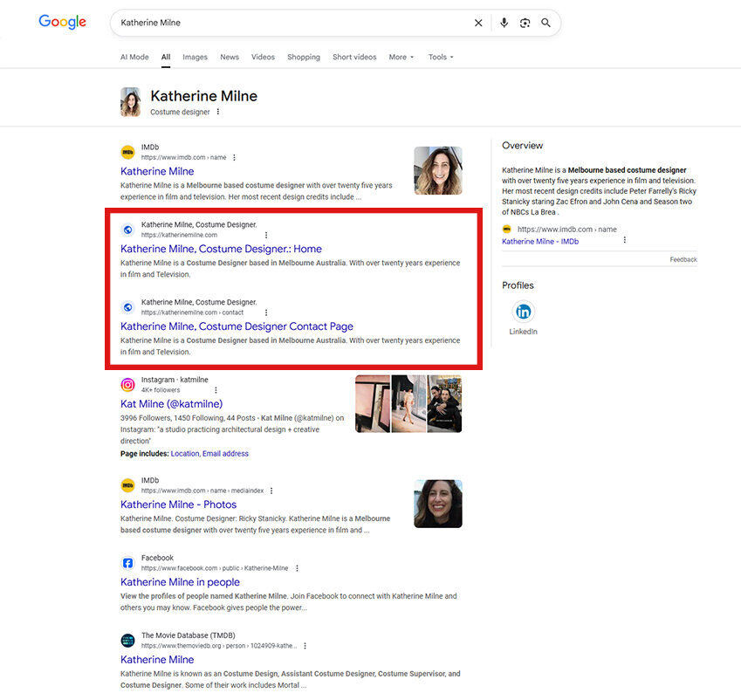
Task: Click into the search field containing Katherine Milne
Action: point(288,23)
